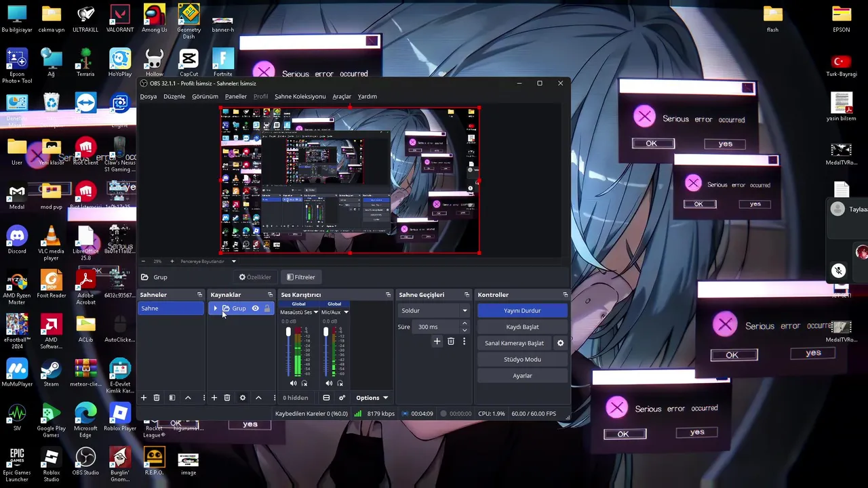Open Sahne Koleksiyonu menu
The width and height of the screenshot is (868, 488).
(x=300, y=96)
